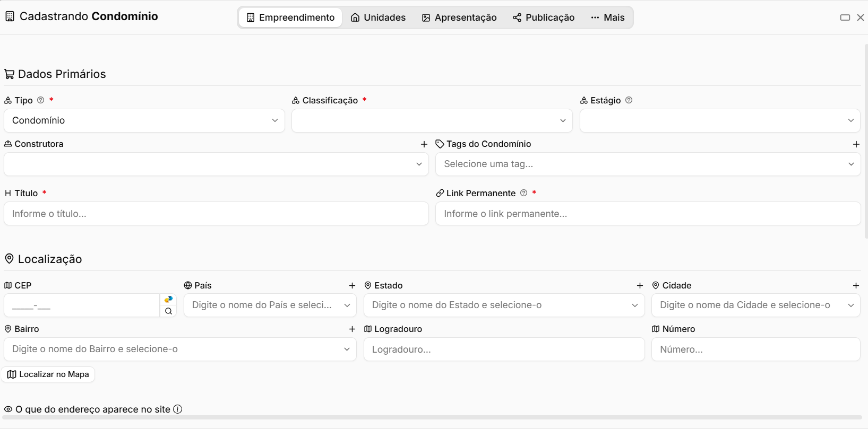This screenshot has width=868, height=429.
Task: Open the Apresentação tab
Action: click(459, 17)
